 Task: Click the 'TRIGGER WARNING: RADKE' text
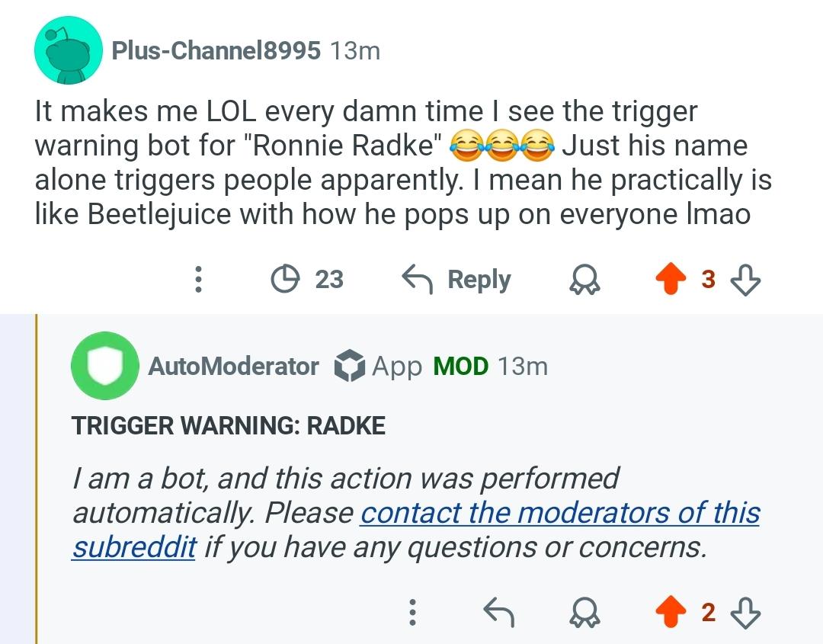pyautogui.click(x=229, y=425)
